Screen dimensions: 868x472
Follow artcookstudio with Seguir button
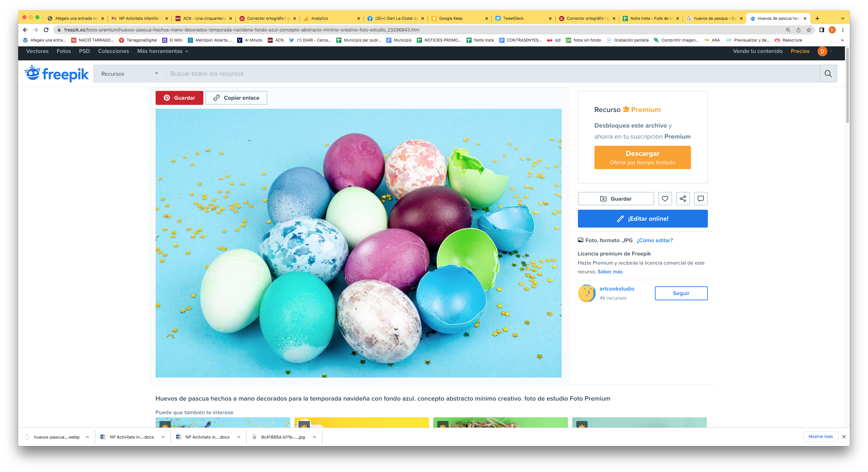[681, 293]
